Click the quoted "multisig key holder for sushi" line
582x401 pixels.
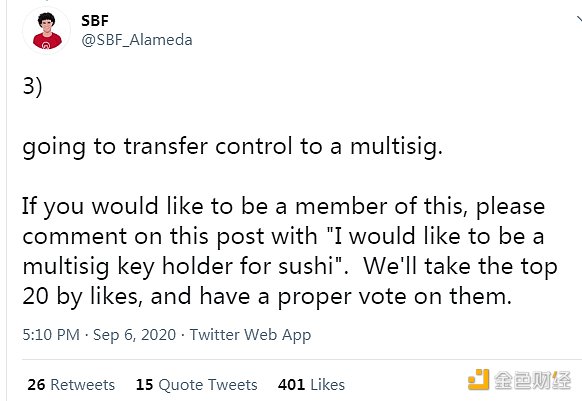(x=290, y=267)
